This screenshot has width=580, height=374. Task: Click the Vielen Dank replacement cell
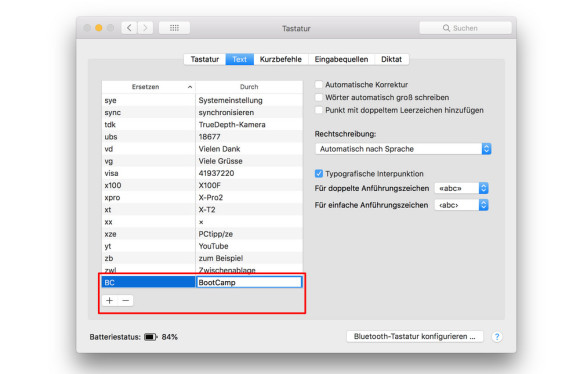click(249, 149)
